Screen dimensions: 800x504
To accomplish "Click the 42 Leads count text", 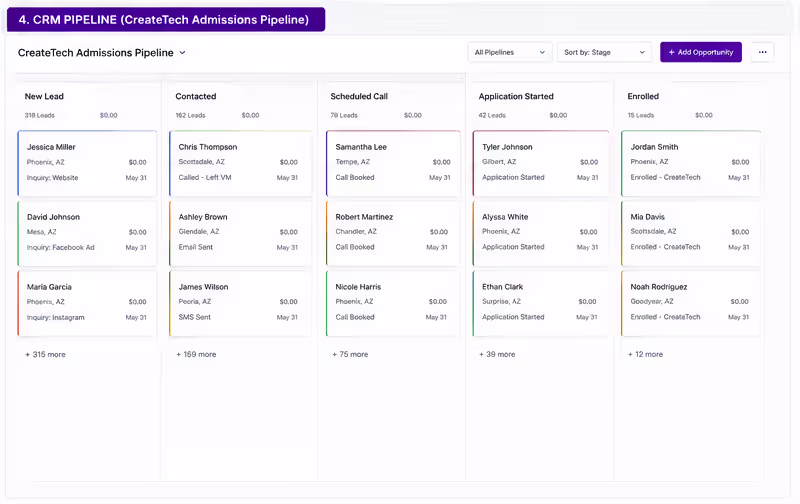I will 492,115.
